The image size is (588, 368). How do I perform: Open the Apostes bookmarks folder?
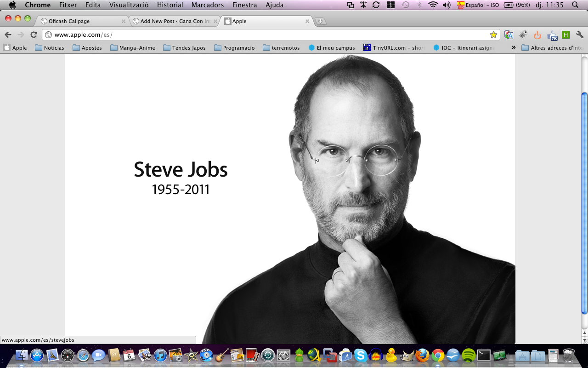(x=87, y=48)
